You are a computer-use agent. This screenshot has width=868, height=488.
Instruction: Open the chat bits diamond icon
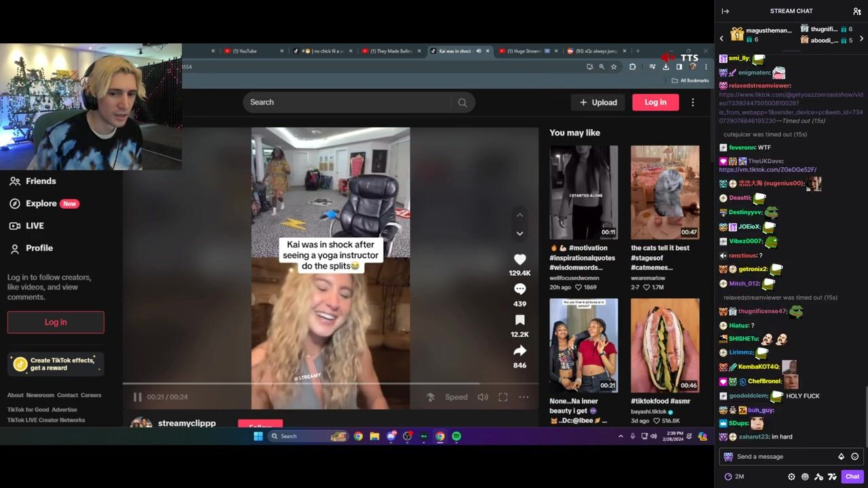pyautogui.click(x=841, y=457)
